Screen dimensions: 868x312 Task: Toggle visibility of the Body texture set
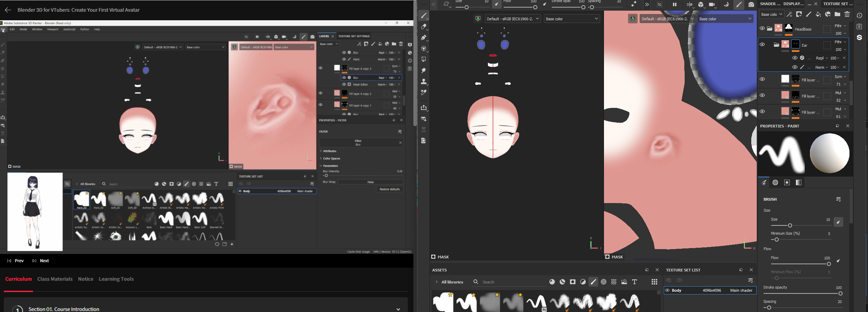click(667, 290)
